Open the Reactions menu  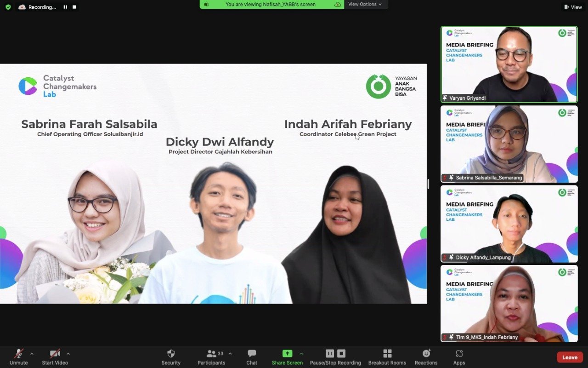coord(426,357)
